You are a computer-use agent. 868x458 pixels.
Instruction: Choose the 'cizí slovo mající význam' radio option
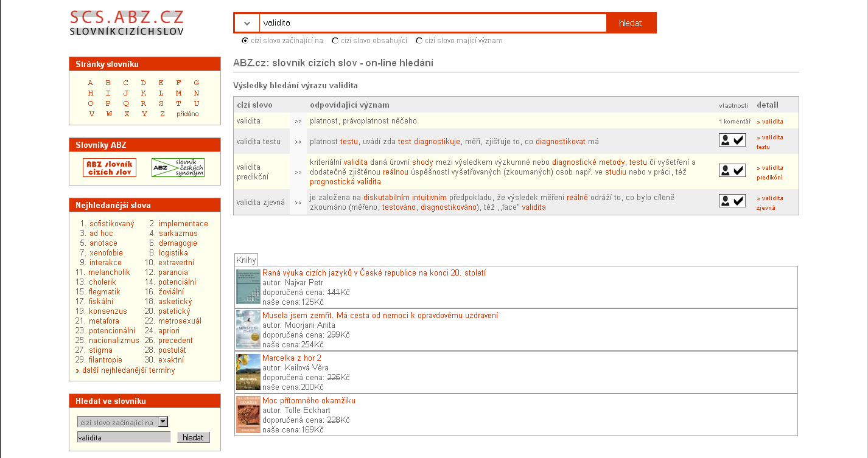point(419,41)
